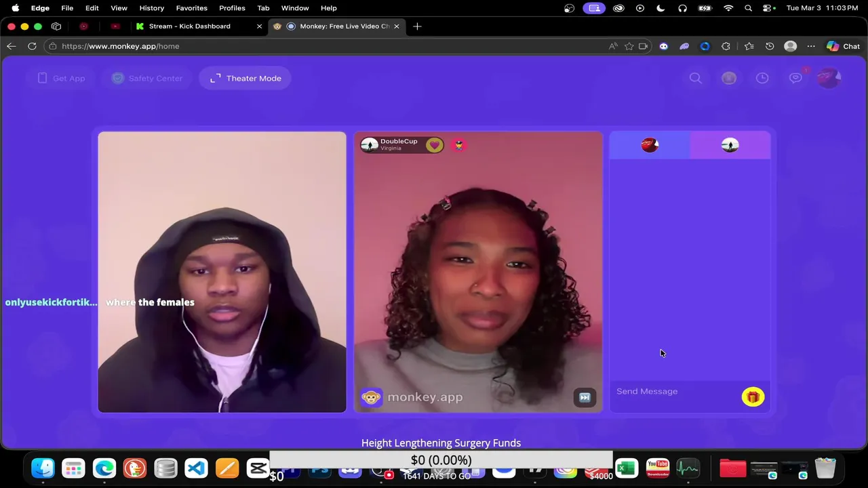868x488 pixels.
Task: Open the History menu
Action: [151, 8]
